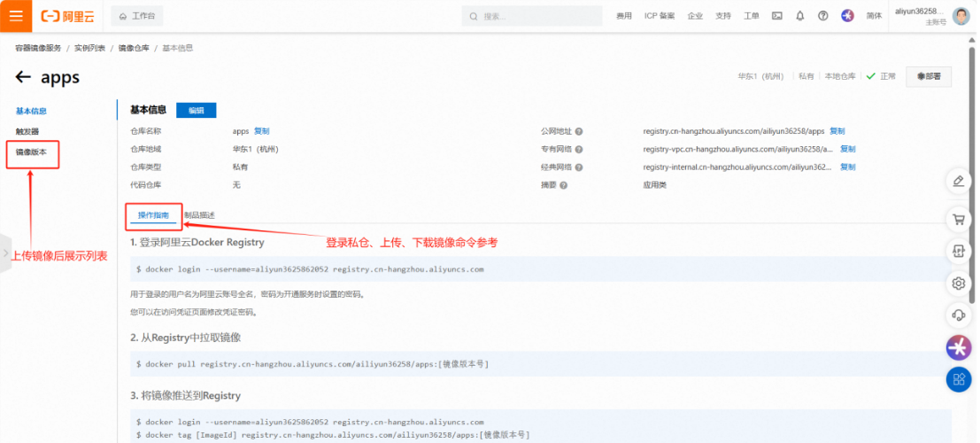Click the help icon next to 公网地址
This screenshot has width=980, height=443.
click(579, 132)
